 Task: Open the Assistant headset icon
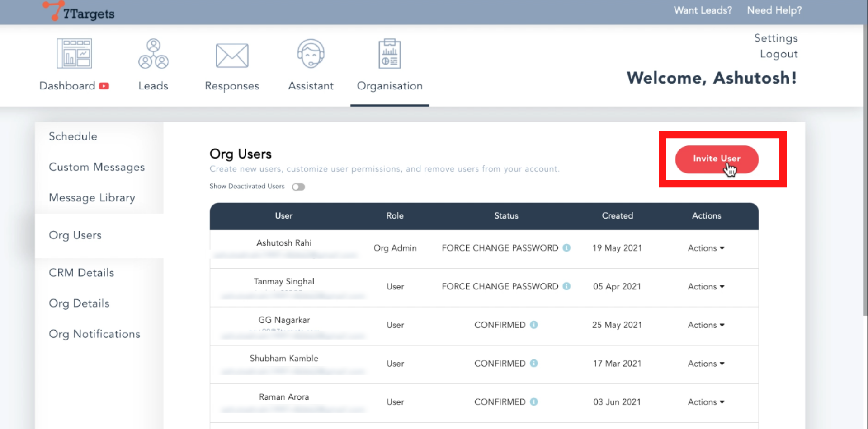(x=311, y=54)
